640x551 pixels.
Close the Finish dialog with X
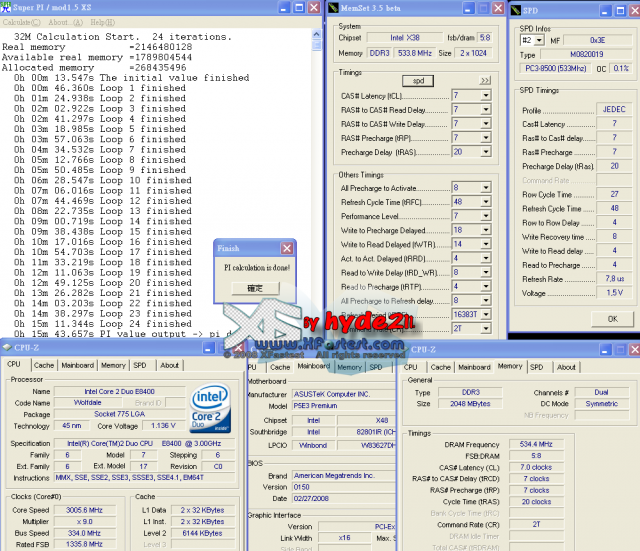287,248
